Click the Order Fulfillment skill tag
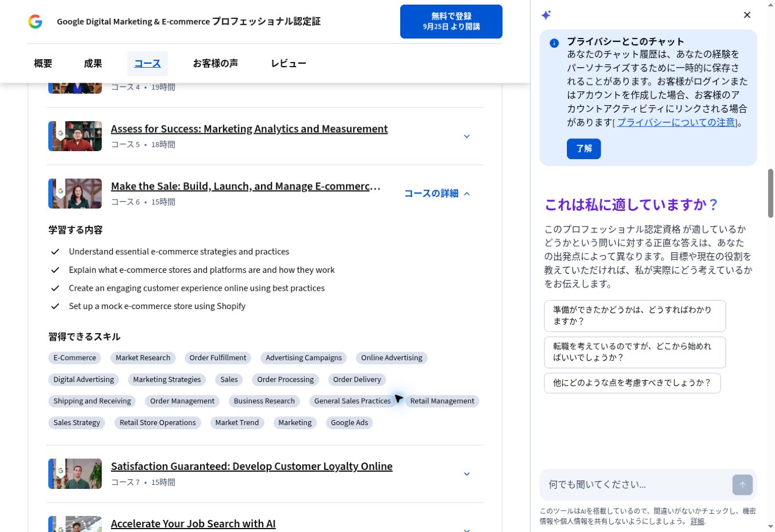The height and width of the screenshot is (532, 775). (218, 358)
